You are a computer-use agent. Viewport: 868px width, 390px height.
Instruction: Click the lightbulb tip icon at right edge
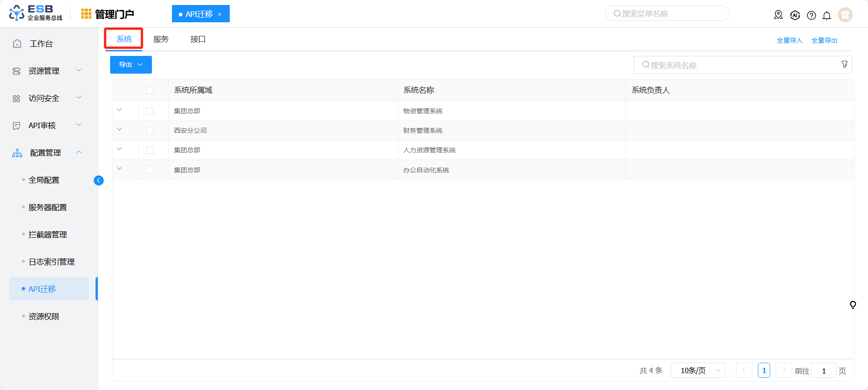click(853, 305)
